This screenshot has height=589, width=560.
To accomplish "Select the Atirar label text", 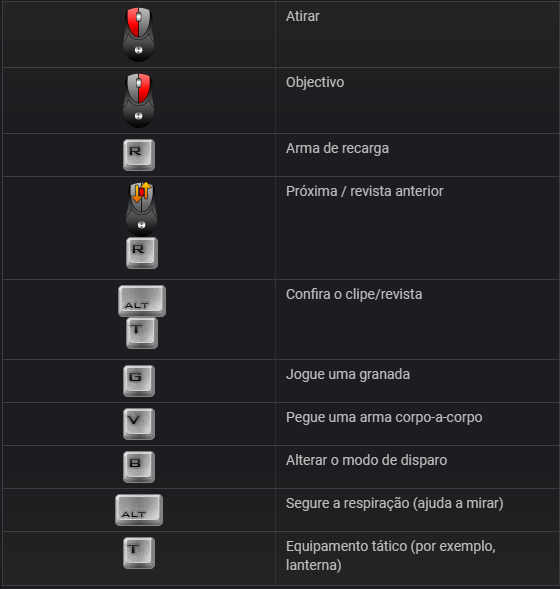I will click(303, 16).
